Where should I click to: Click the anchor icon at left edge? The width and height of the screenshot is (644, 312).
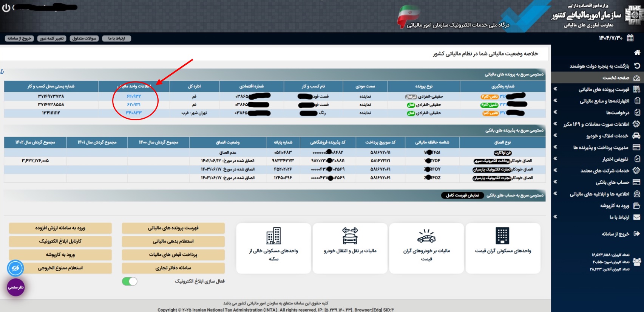[x=2, y=71]
